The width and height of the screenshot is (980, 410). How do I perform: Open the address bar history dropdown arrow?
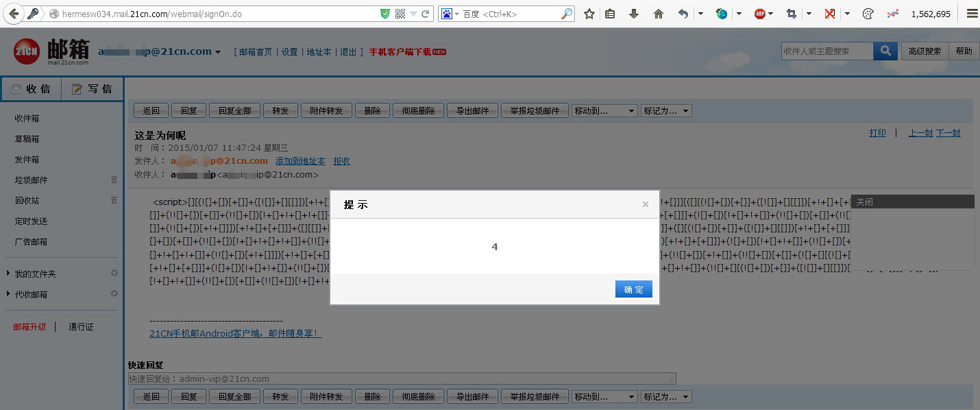coord(413,14)
